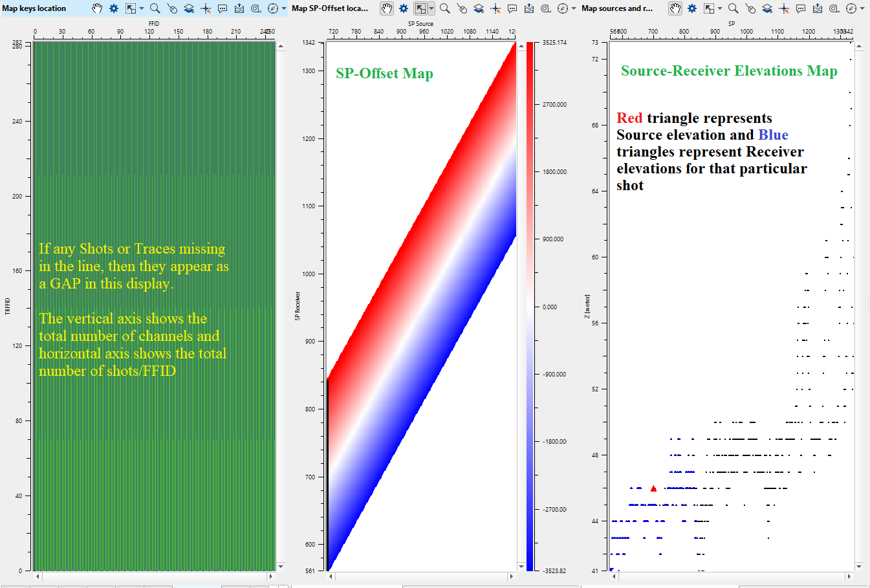
Task: Click the compass icon in Map keys location panel
Action: click(273, 8)
